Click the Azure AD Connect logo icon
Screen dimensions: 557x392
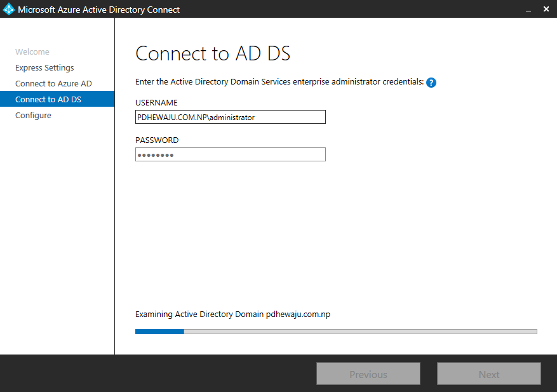[x=8, y=10]
